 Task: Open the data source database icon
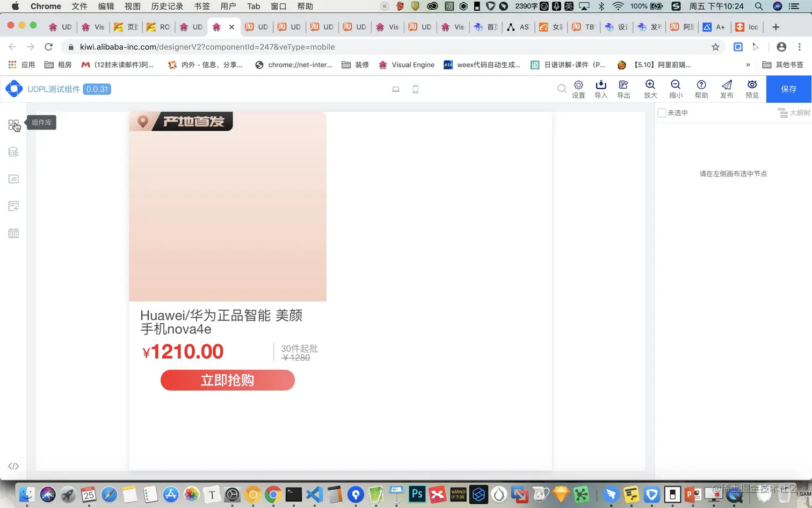[x=13, y=152]
